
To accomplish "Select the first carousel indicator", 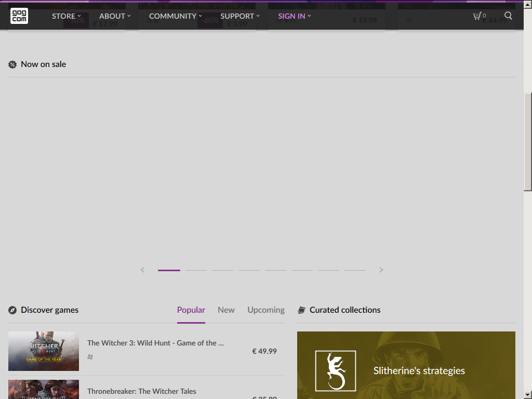I will (169, 270).
